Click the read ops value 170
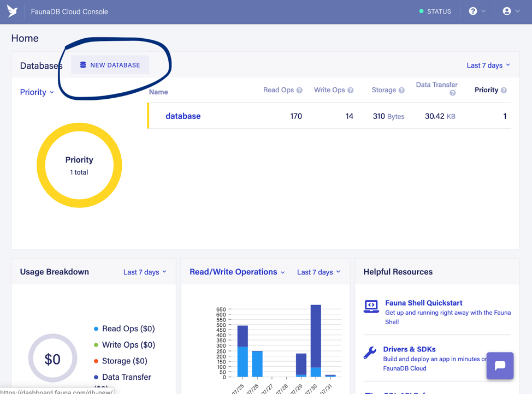 point(296,116)
